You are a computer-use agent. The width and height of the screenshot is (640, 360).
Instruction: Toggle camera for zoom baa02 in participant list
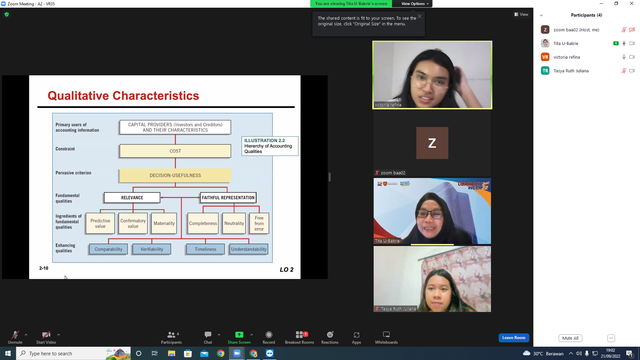tap(632, 30)
